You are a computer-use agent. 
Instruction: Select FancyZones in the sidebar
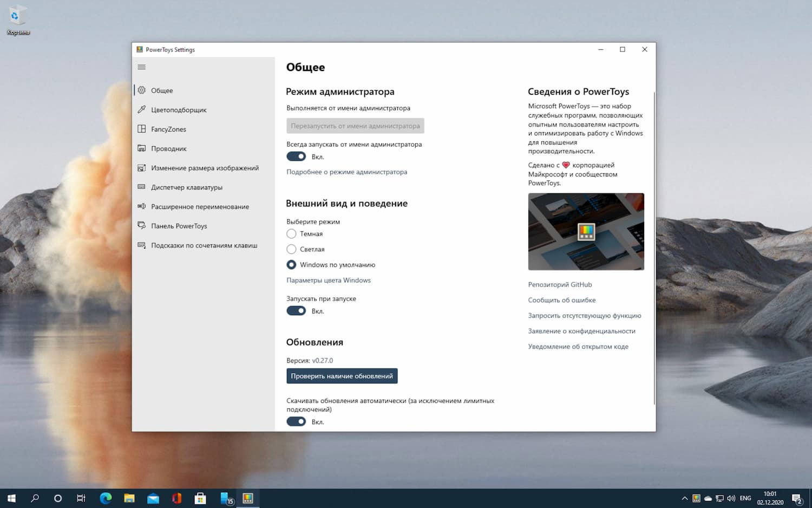[x=169, y=129]
